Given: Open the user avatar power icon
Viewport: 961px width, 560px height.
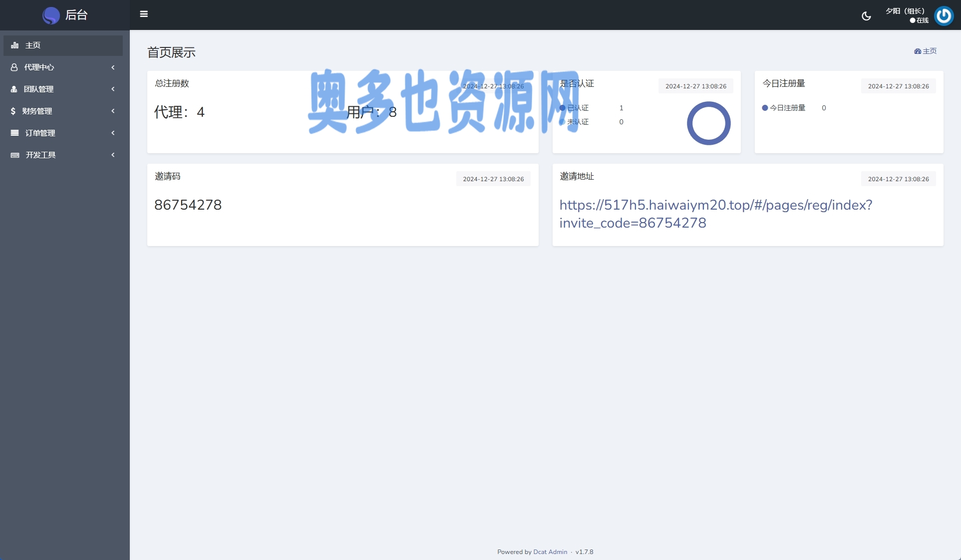Looking at the screenshot, I should click(x=944, y=16).
